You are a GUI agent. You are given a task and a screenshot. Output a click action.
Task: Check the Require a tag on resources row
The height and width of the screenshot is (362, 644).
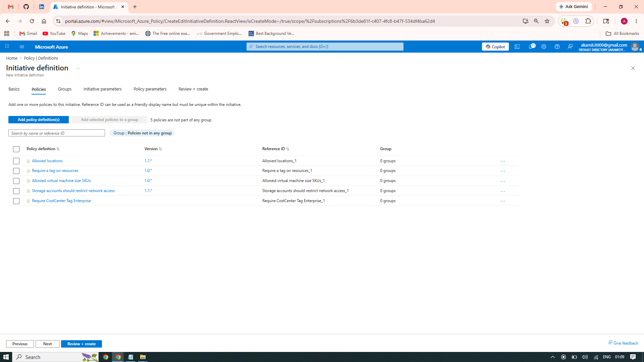pos(16,171)
